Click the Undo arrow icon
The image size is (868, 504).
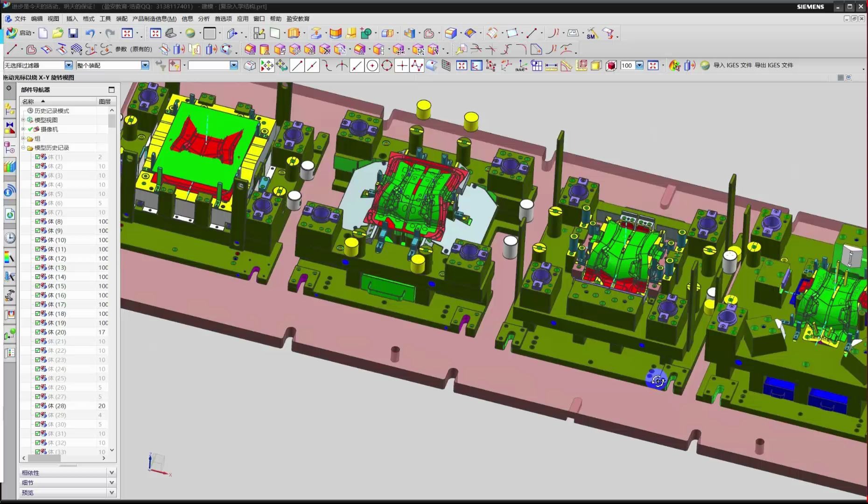tap(90, 33)
